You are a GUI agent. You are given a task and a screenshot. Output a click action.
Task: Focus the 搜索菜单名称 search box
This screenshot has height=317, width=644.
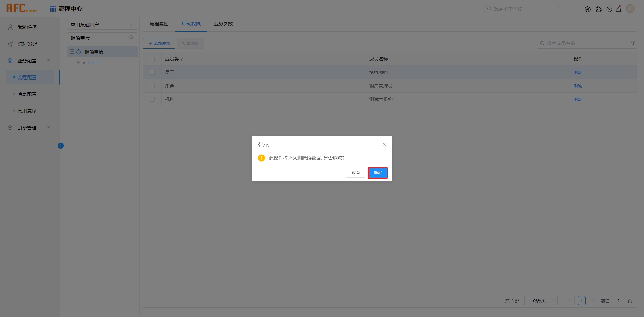click(522, 9)
